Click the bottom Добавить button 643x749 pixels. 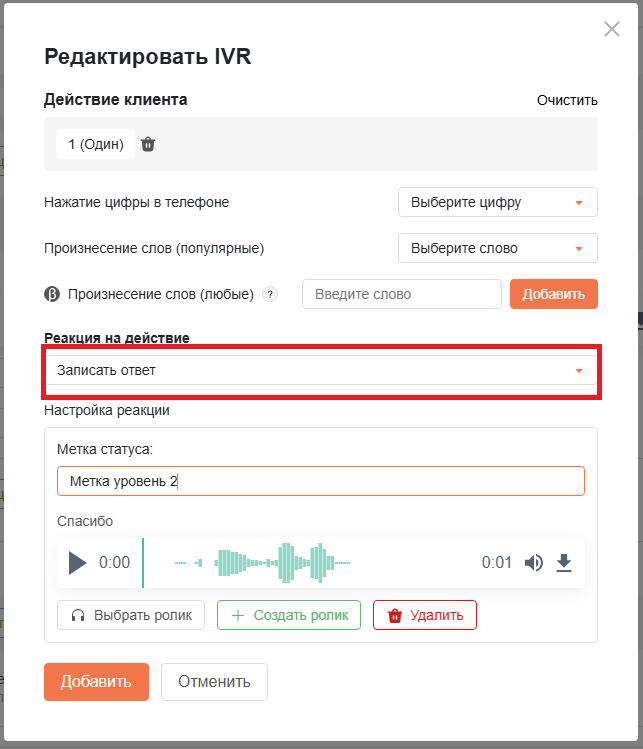pos(96,682)
